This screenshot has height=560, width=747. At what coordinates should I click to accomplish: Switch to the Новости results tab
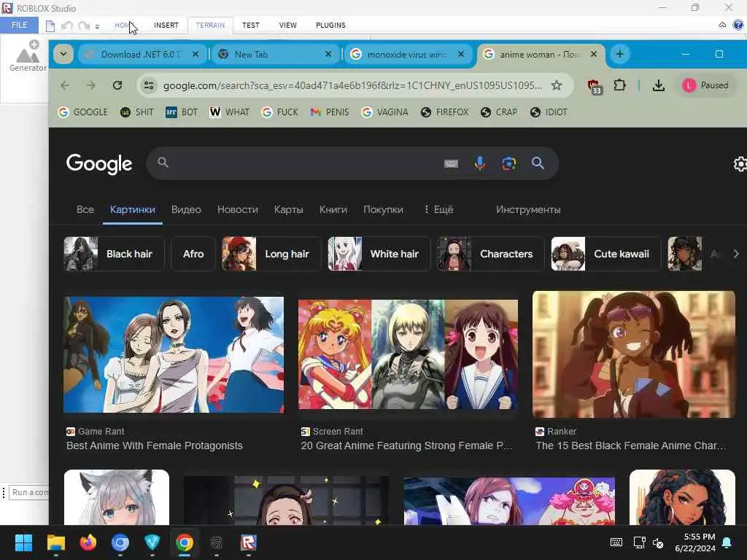(238, 209)
